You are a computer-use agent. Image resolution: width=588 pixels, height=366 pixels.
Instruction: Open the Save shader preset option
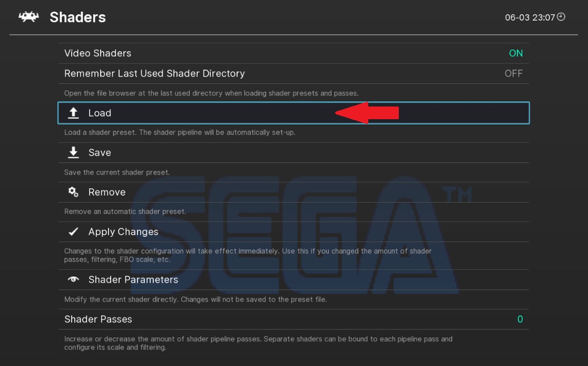100,152
